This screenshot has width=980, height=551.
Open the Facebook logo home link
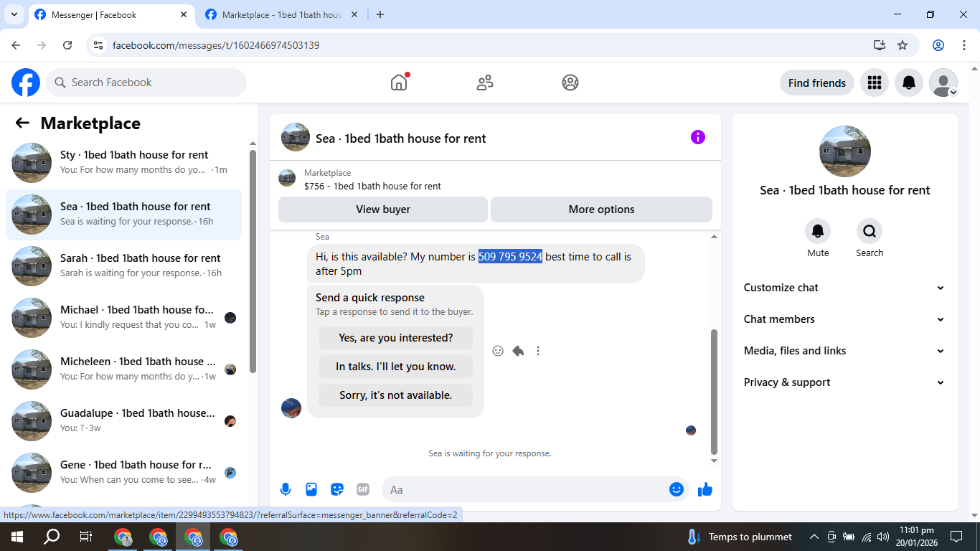[26, 83]
